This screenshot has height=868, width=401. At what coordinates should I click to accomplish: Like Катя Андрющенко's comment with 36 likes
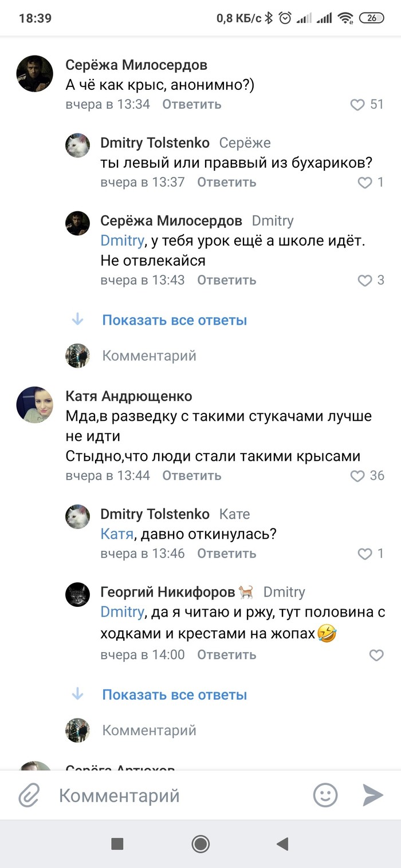(x=357, y=476)
